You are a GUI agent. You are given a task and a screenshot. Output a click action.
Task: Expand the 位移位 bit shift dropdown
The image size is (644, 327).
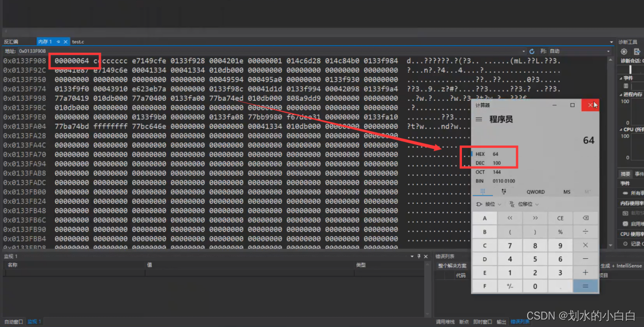click(524, 204)
